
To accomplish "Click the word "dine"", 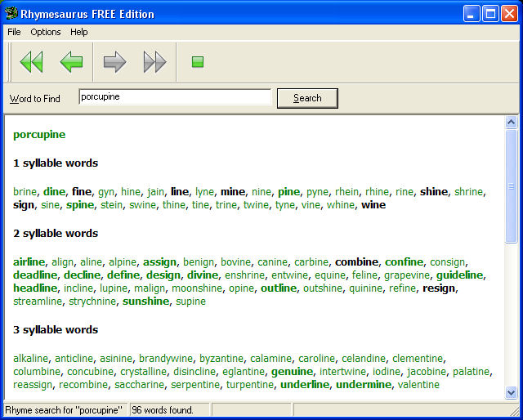I will point(54,192).
